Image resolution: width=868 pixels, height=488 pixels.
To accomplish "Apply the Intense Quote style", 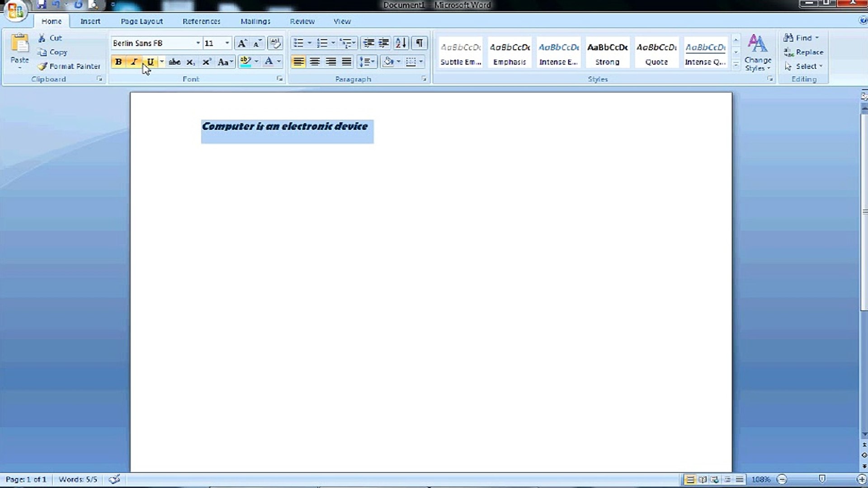I will coord(705,53).
